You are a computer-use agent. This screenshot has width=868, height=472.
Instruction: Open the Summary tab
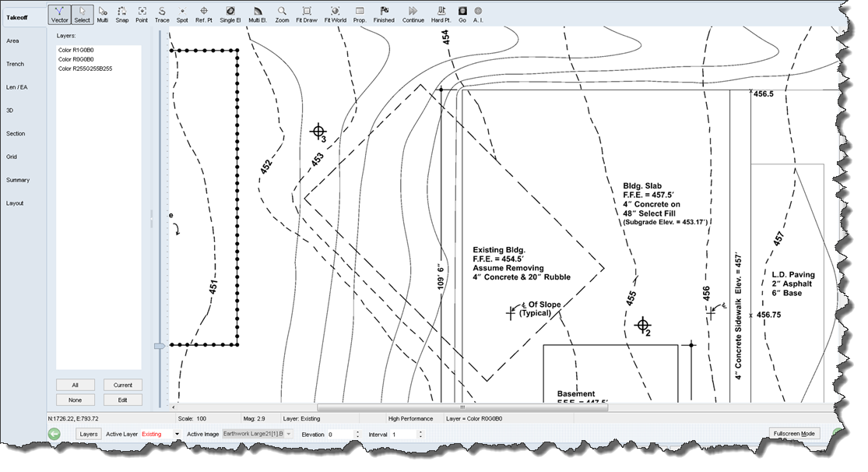[x=18, y=181]
